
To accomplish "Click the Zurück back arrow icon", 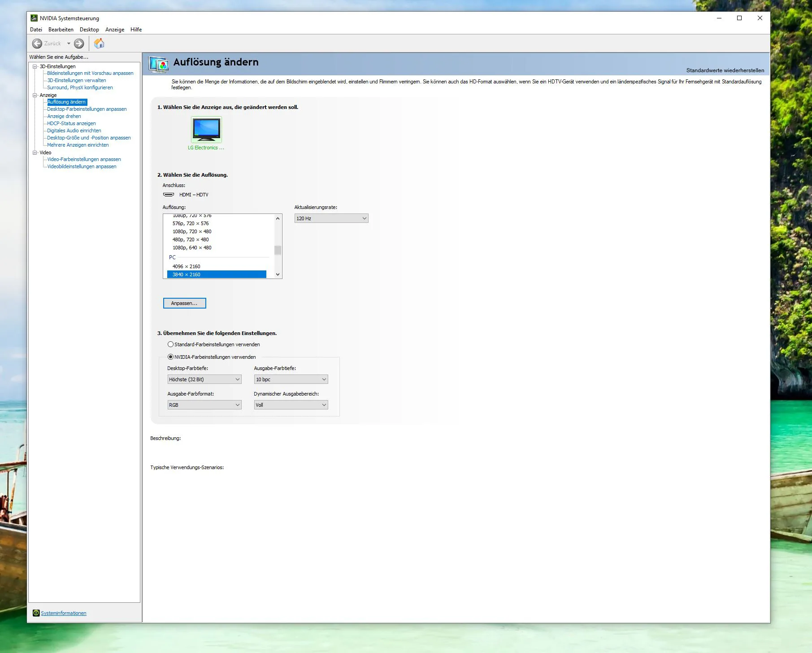I will [x=37, y=44].
